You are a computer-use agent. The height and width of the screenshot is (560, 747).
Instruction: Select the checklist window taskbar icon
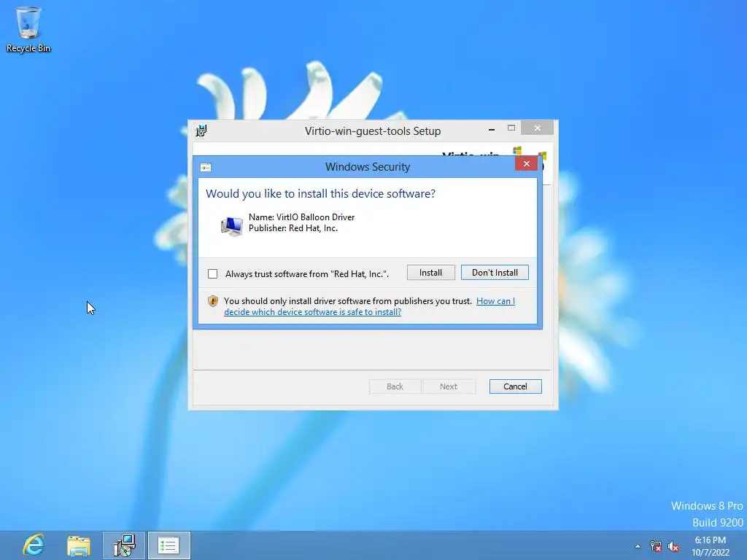[169, 545]
